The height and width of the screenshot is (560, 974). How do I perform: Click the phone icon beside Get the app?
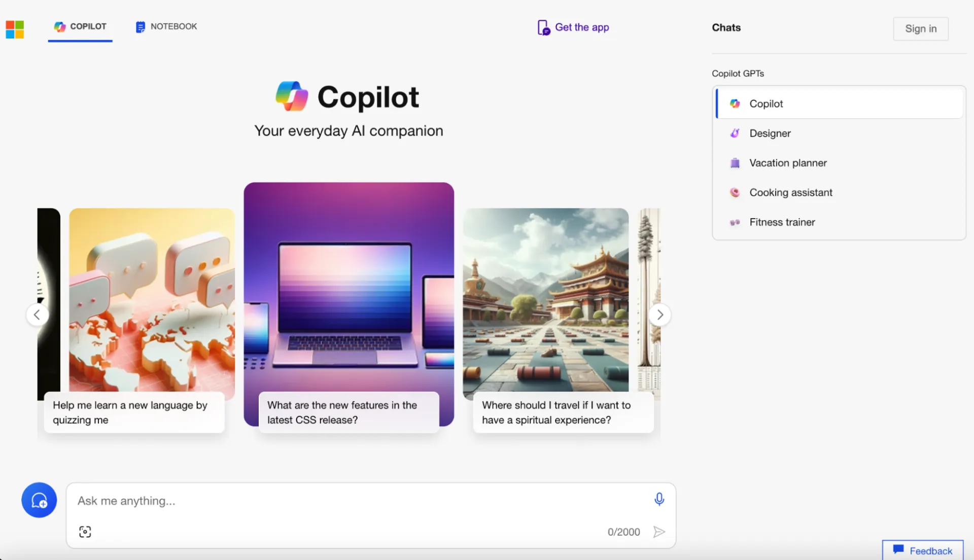[543, 27]
